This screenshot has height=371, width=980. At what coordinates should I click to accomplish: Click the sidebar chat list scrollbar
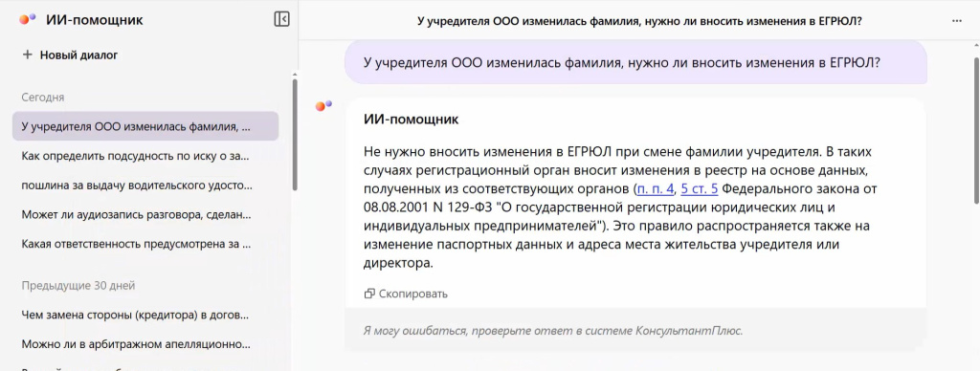click(295, 134)
